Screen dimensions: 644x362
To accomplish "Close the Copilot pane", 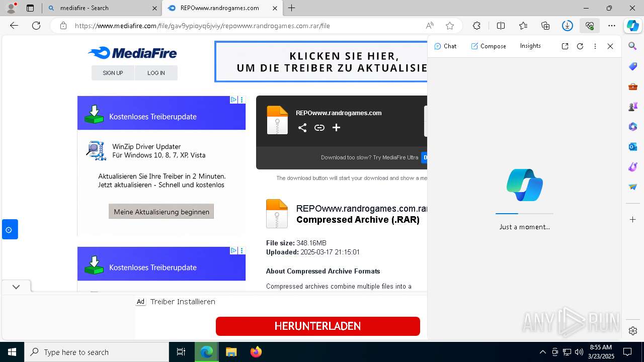I will (x=610, y=46).
